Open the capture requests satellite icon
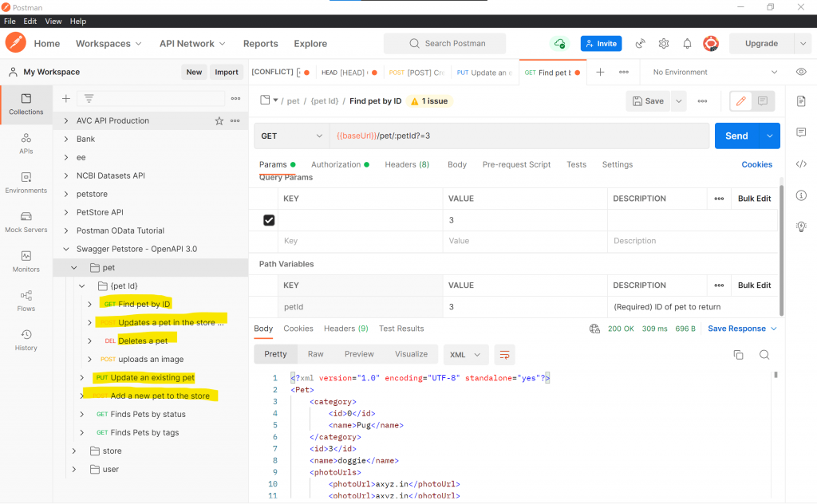The width and height of the screenshot is (817, 504). click(x=641, y=44)
